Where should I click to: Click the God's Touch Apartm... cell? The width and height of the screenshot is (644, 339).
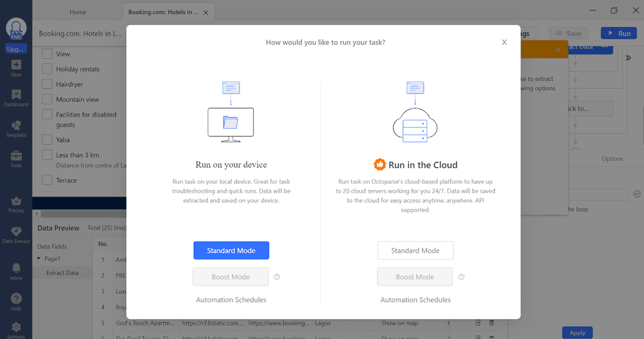146,324
